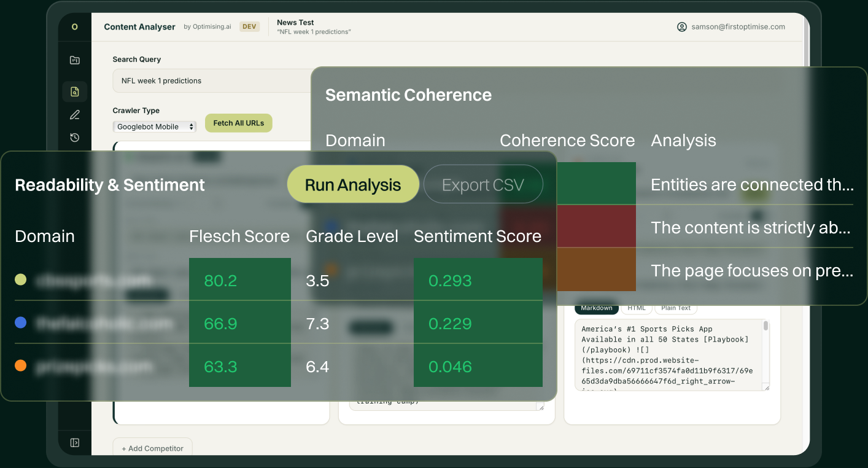Click the Export CSV button

pyautogui.click(x=483, y=184)
